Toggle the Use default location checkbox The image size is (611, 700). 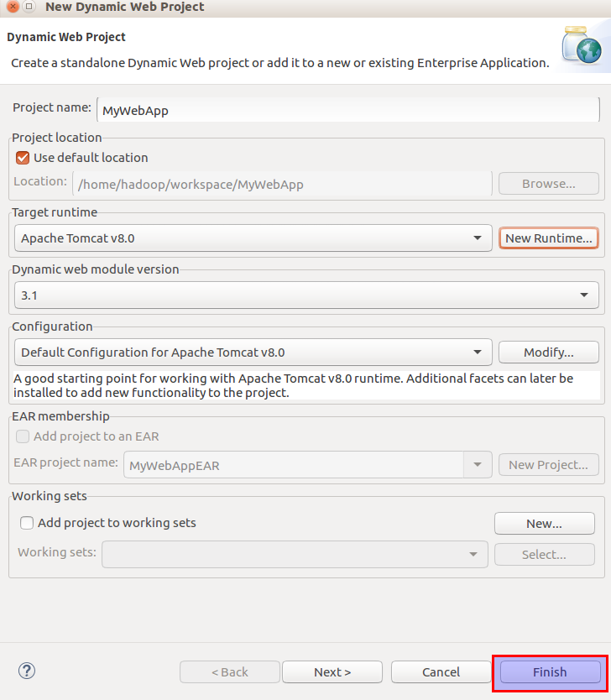[x=23, y=158]
